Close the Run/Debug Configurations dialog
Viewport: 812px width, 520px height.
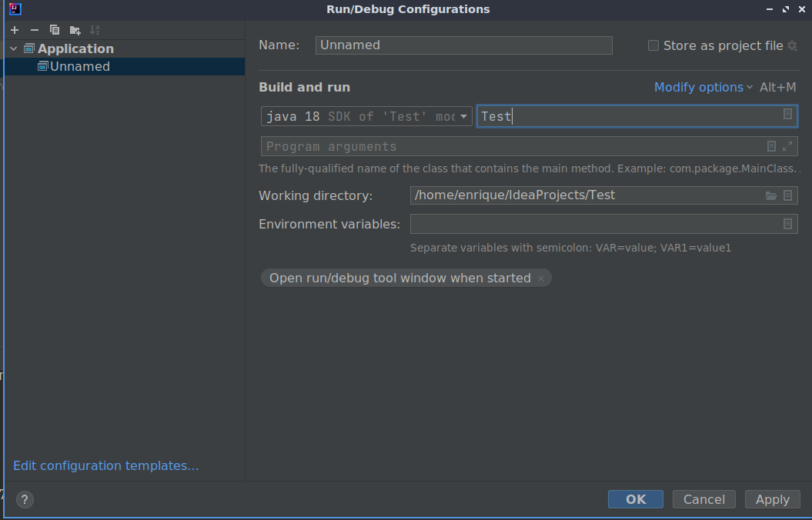click(x=802, y=9)
